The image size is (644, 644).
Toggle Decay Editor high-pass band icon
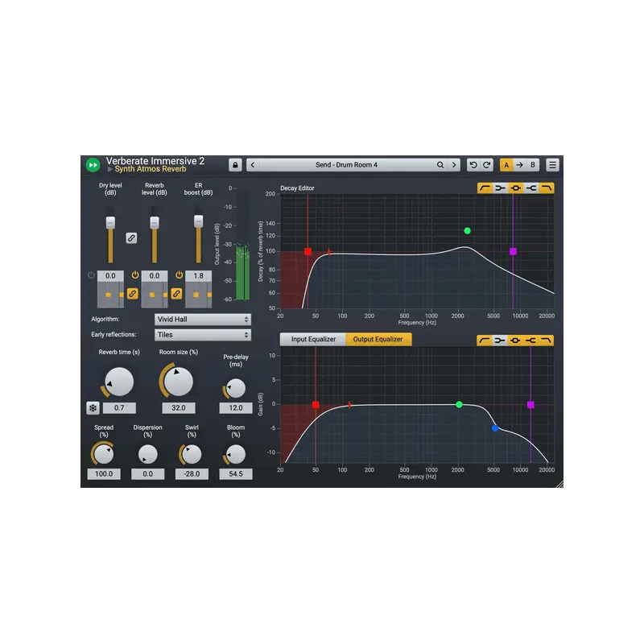[485, 188]
